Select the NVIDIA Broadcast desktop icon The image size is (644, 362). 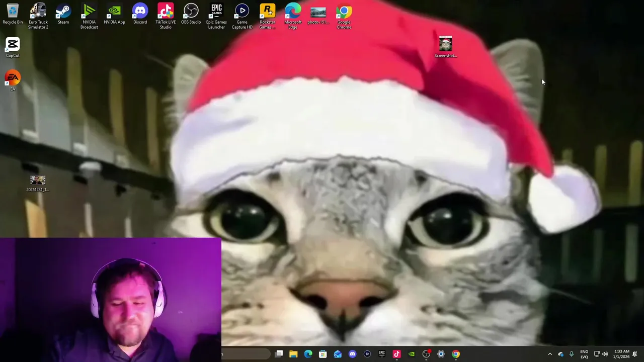pyautogui.click(x=89, y=16)
